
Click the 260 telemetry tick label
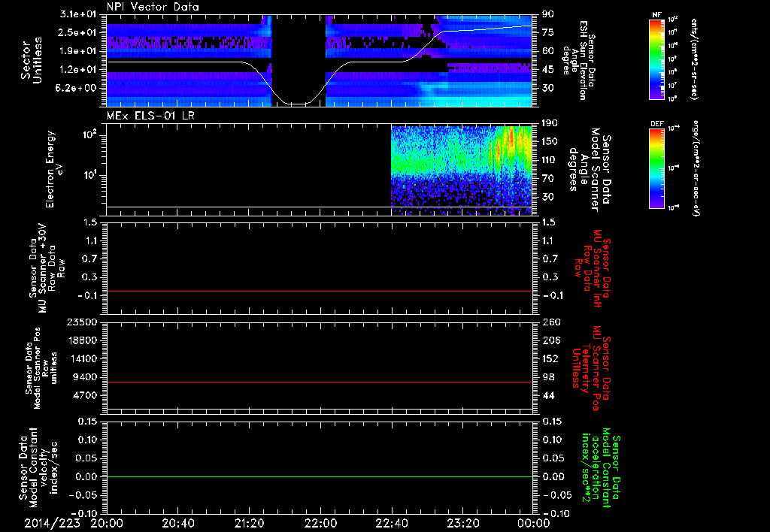(550, 322)
